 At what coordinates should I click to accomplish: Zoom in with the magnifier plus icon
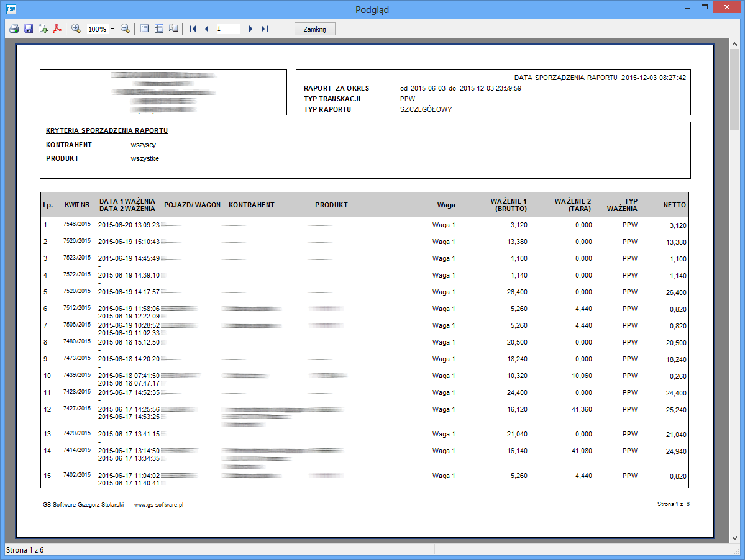pyautogui.click(x=76, y=29)
